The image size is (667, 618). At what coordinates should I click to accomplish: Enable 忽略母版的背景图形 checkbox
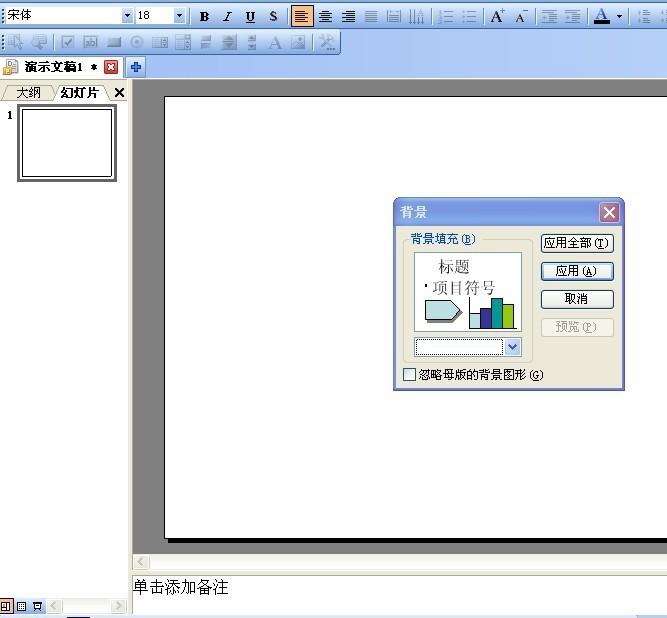pos(409,375)
